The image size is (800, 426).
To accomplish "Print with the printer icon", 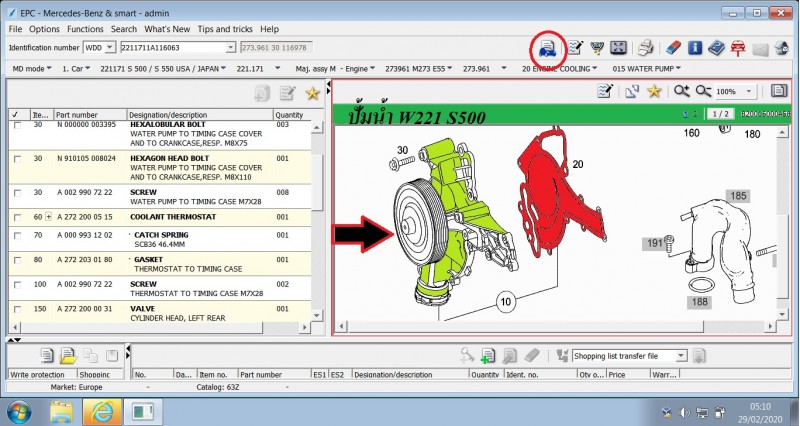I will pos(645,48).
